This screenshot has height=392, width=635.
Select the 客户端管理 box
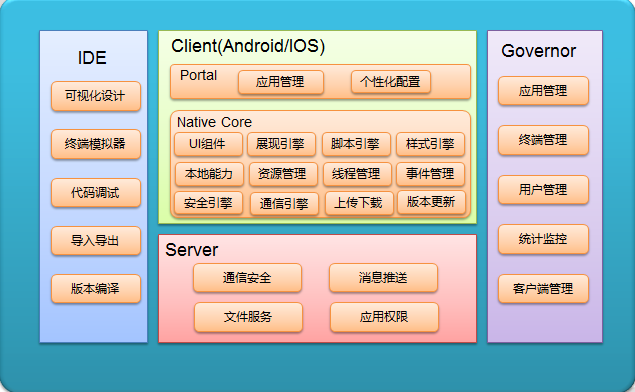(x=543, y=289)
